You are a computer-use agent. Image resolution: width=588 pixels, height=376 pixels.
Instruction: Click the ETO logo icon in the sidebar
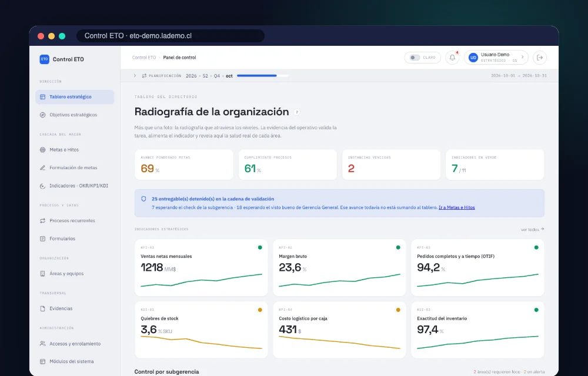point(44,59)
